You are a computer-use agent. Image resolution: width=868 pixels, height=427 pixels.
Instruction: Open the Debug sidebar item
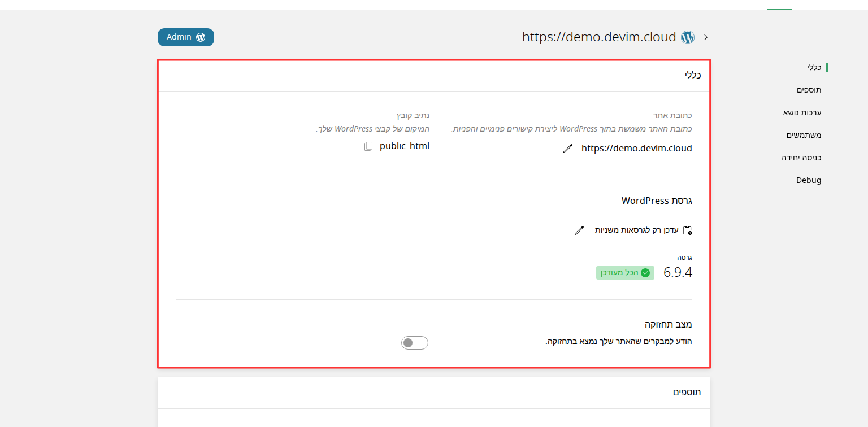click(809, 180)
